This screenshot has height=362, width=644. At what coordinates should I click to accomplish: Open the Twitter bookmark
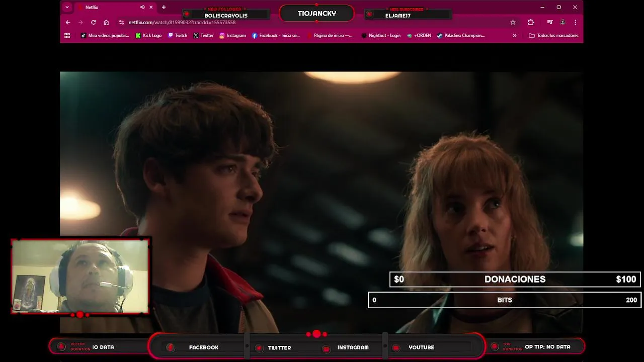pos(203,36)
